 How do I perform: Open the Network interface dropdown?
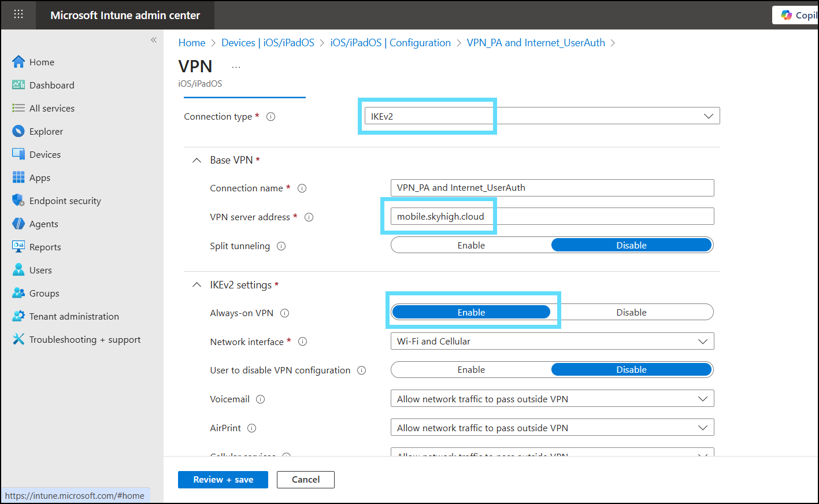552,342
